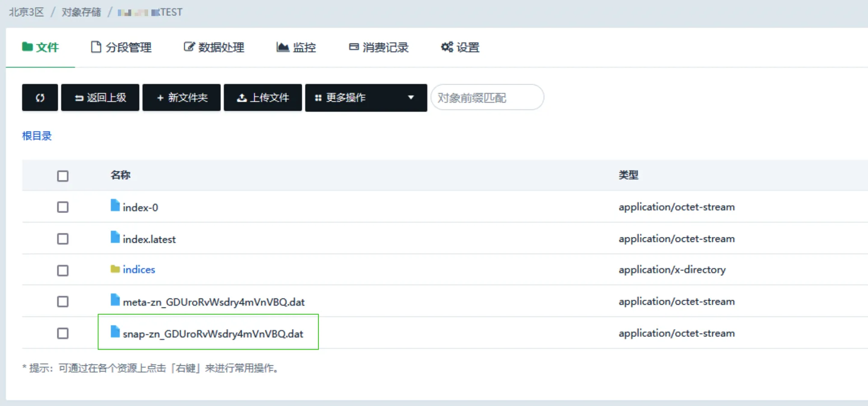Screen dimensions: 868x406
Task: Click the meta-zn .dat file icon
Action: click(x=115, y=301)
